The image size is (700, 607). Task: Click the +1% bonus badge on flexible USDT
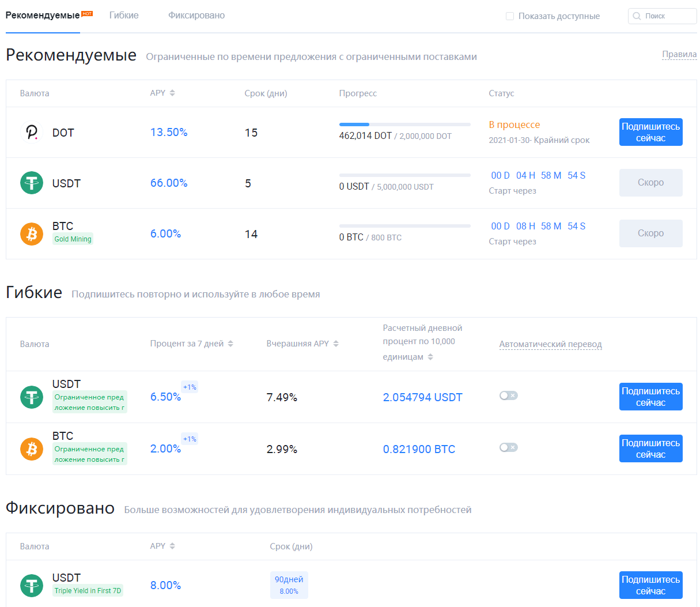click(190, 387)
